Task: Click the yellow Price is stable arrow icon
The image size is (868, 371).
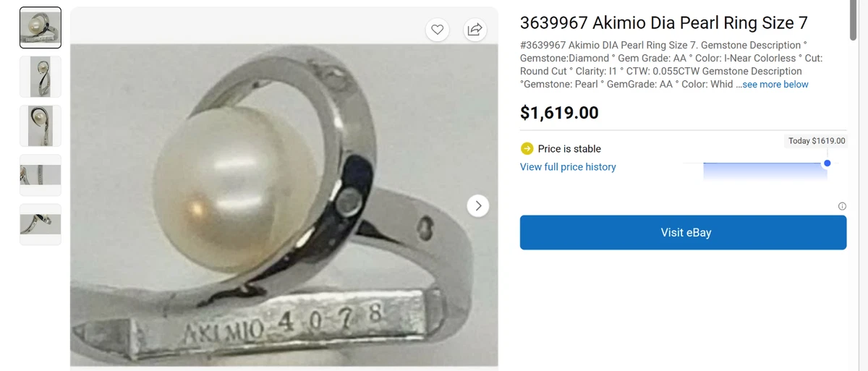Action: [527, 148]
